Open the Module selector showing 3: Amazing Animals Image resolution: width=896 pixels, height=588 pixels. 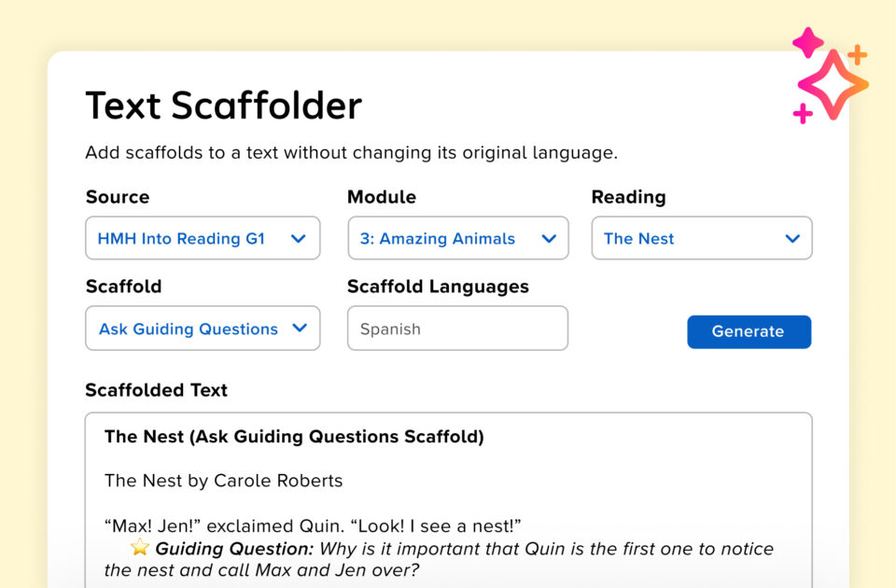click(x=457, y=238)
